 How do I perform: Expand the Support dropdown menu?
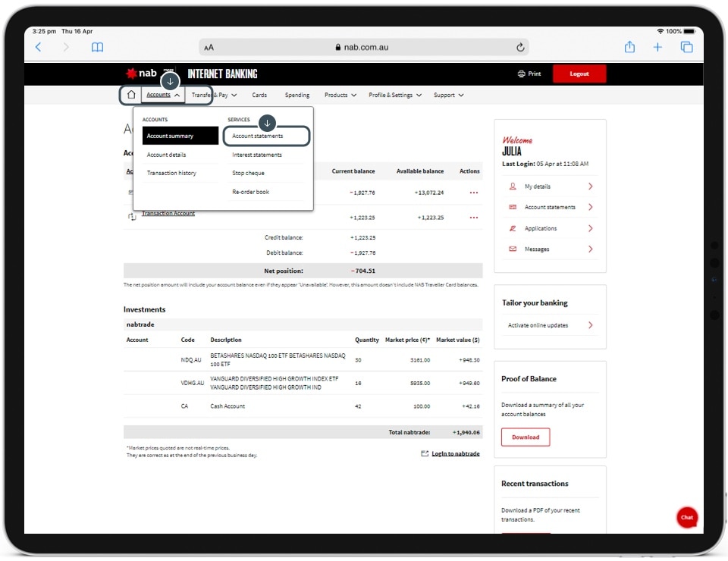[x=448, y=96]
